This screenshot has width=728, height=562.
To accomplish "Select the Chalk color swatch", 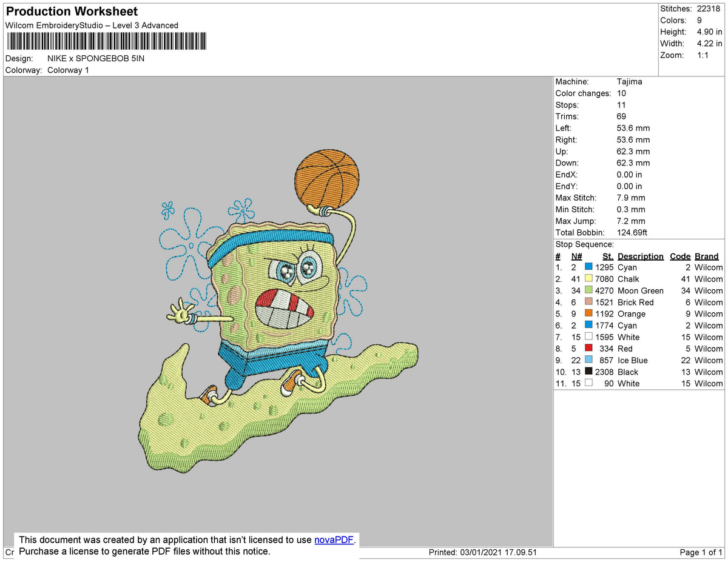I will 588,279.
